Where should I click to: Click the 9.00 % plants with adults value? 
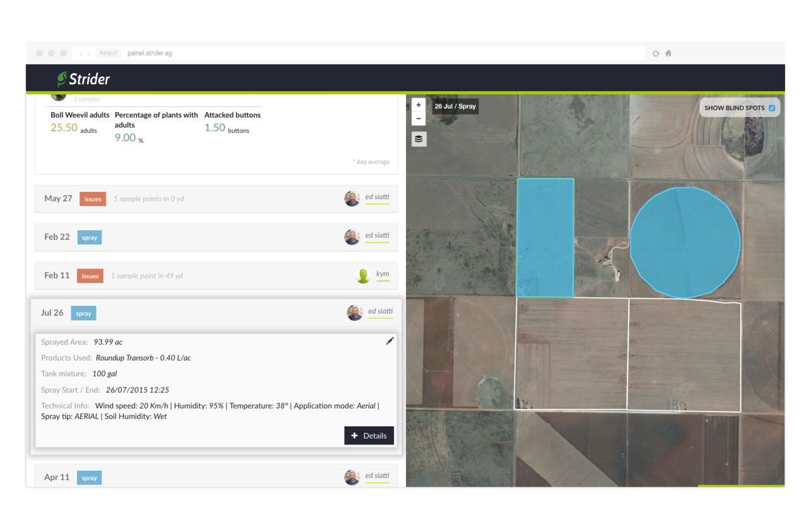coord(125,138)
